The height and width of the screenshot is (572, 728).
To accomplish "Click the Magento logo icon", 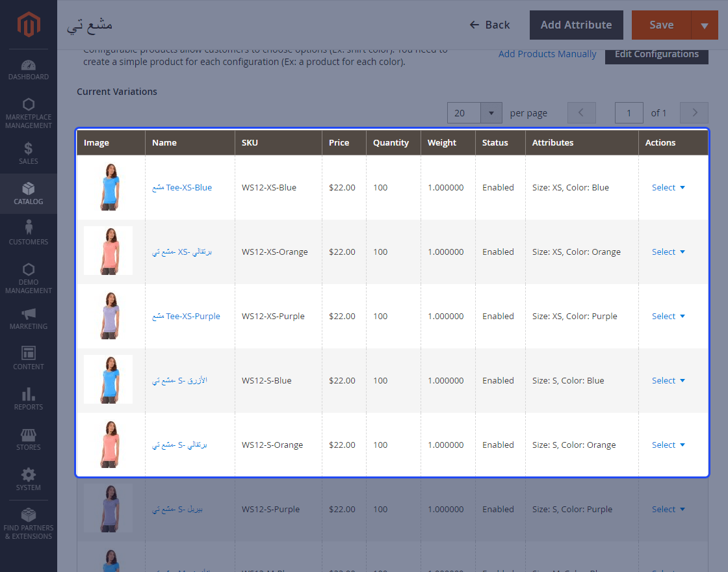I will tap(29, 25).
